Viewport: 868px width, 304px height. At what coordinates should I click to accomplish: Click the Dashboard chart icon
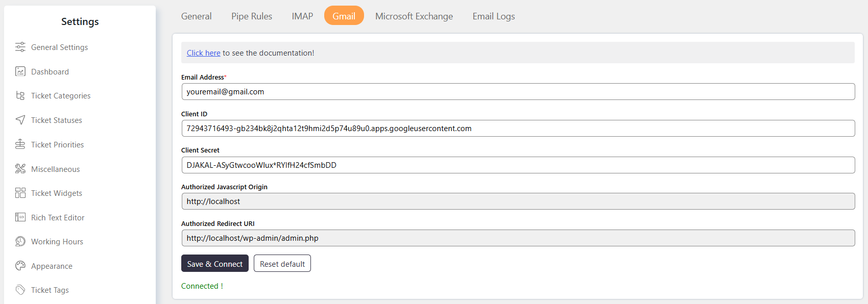20,71
